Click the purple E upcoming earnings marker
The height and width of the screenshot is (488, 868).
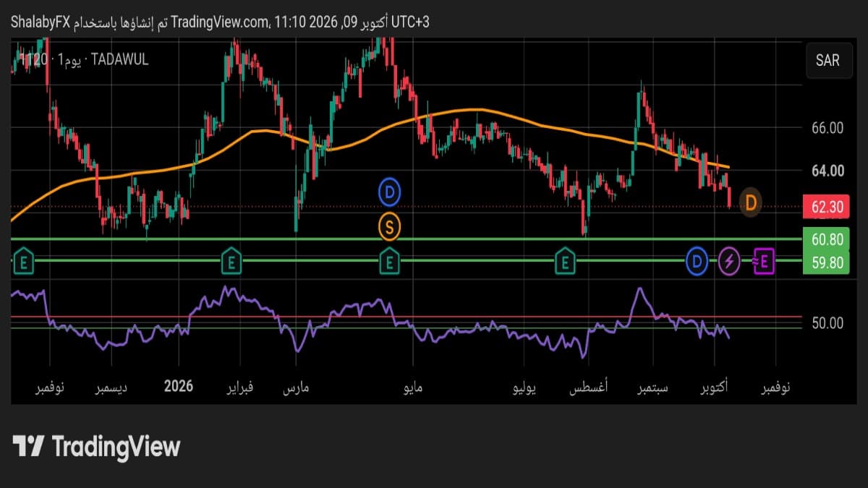(765, 261)
